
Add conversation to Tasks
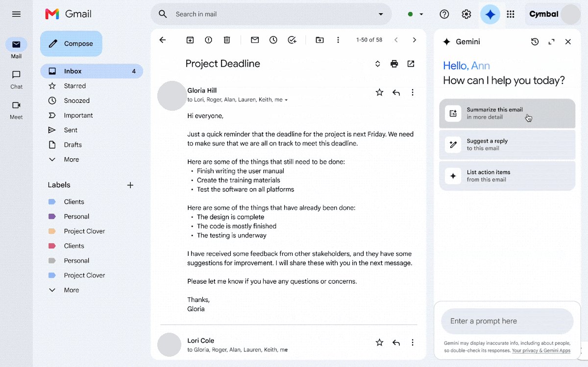pos(292,40)
